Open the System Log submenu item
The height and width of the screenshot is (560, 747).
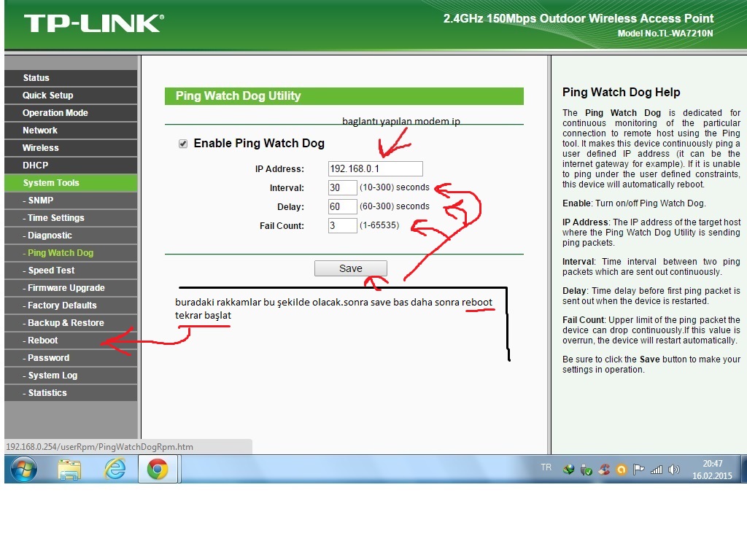pos(71,376)
